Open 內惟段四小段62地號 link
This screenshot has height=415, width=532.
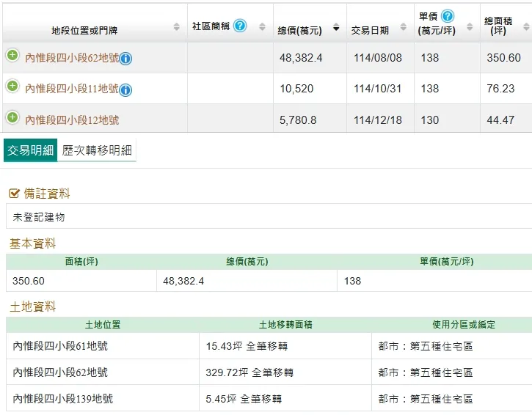[72, 58]
